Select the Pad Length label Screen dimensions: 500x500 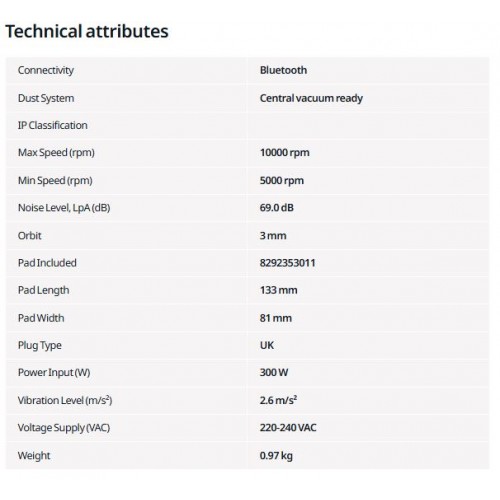point(44,290)
